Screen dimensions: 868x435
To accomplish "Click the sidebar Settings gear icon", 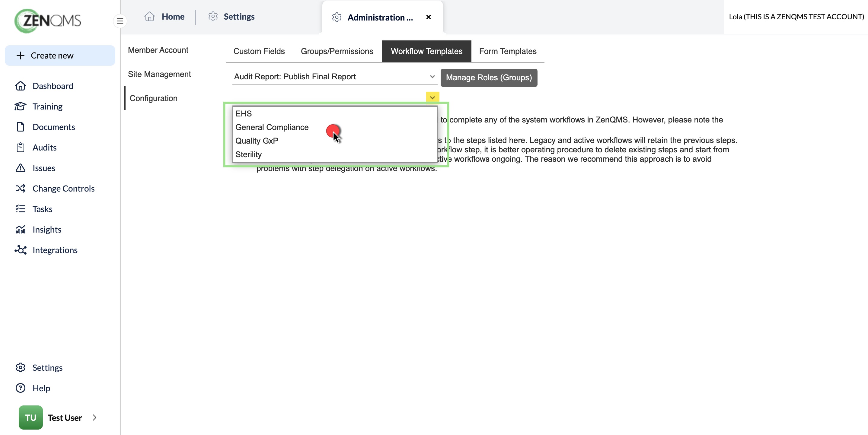I will click(x=21, y=367).
